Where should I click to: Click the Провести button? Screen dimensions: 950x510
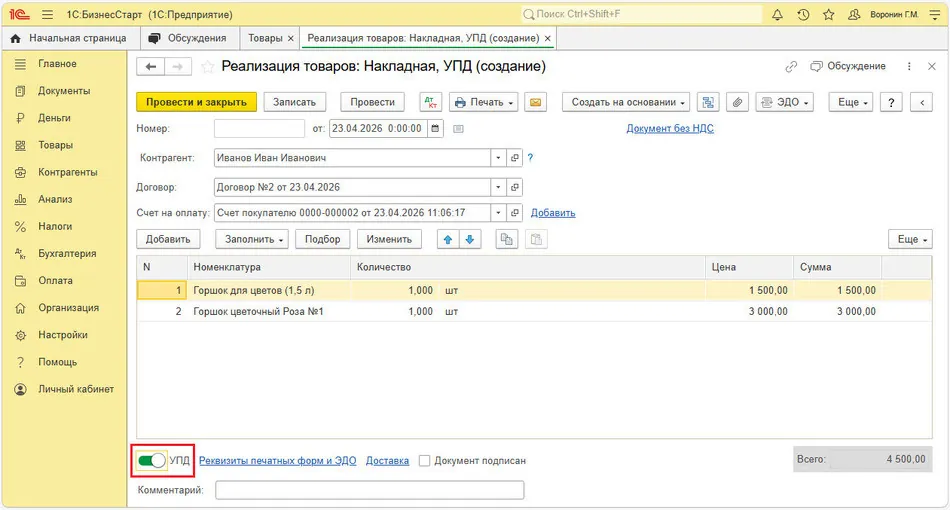tap(373, 102)
